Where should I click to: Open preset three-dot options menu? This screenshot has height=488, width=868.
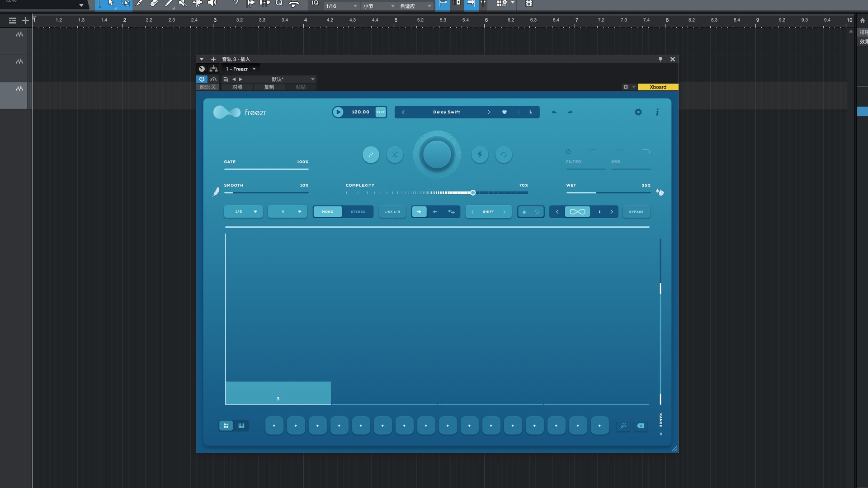click(x=518, y=112)
